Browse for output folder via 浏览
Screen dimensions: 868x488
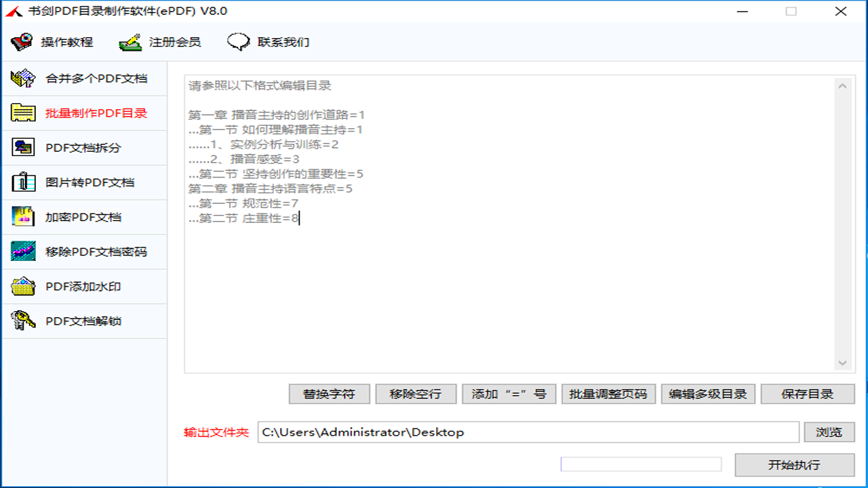[x=829, y=432]
